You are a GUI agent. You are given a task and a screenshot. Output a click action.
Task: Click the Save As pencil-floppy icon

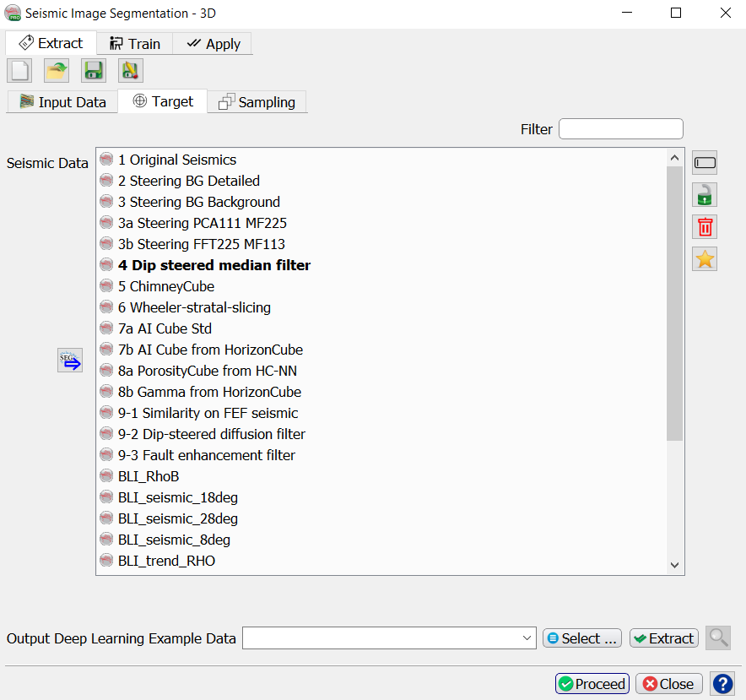[x=131, y=71]
